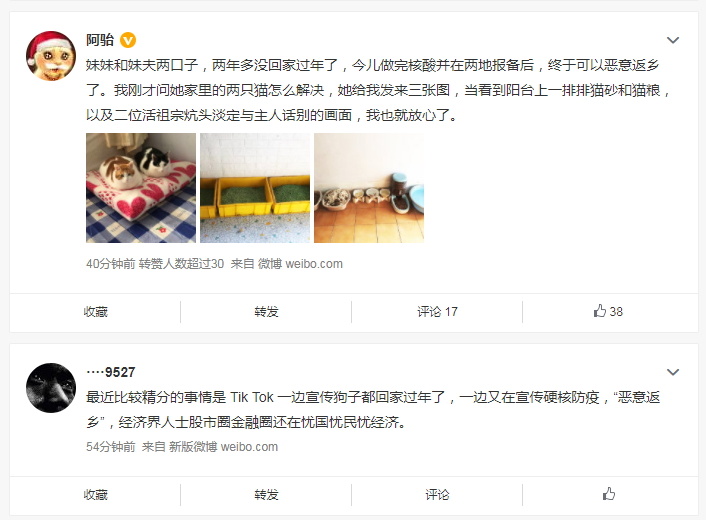Click 收藏 on ····9527's post
The height and width of the screenshot is (520, 706).
pos(95,494)
